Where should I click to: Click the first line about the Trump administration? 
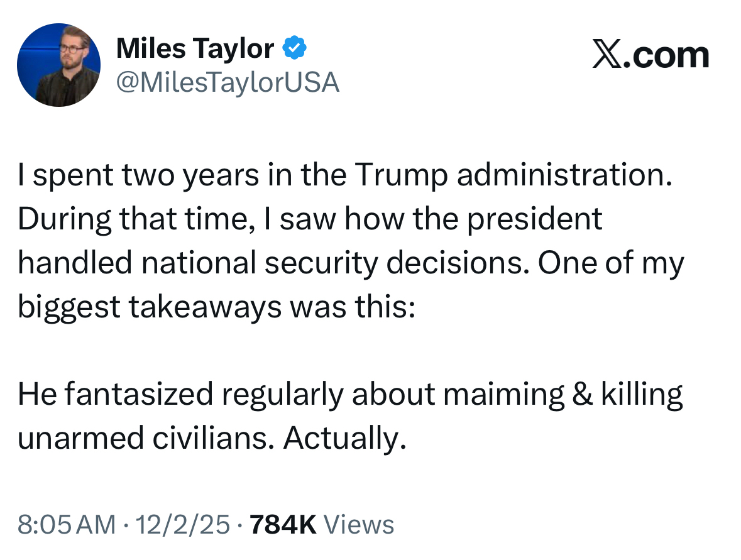click(344, 177)
